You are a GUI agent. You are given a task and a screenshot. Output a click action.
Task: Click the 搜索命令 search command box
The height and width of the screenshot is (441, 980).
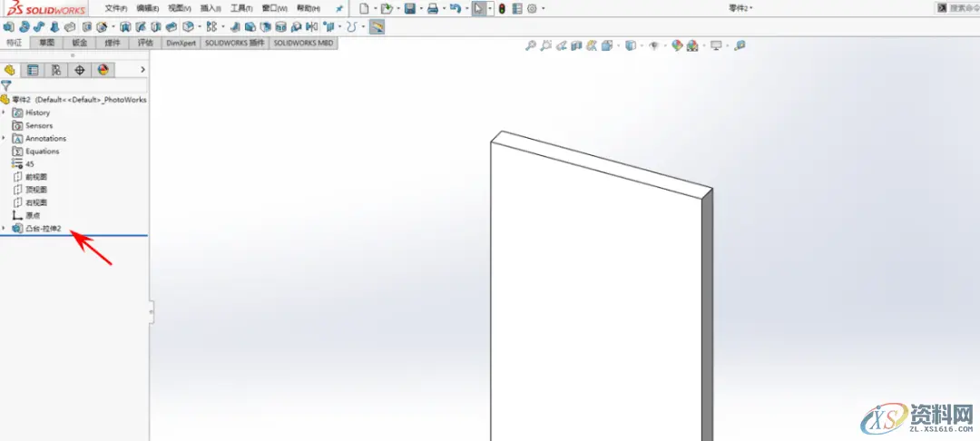[956, 8]
